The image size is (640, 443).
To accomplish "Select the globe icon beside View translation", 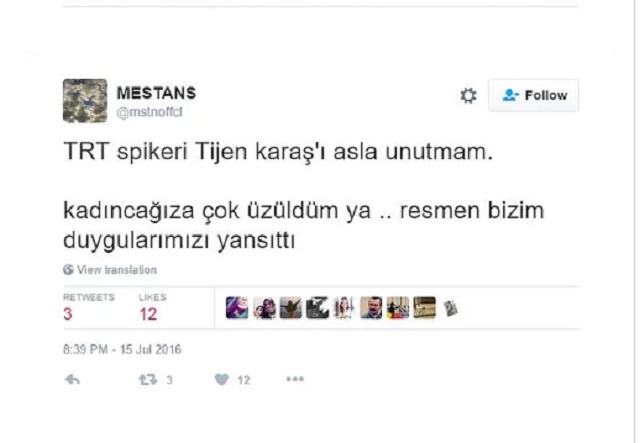I will (68, 269).
